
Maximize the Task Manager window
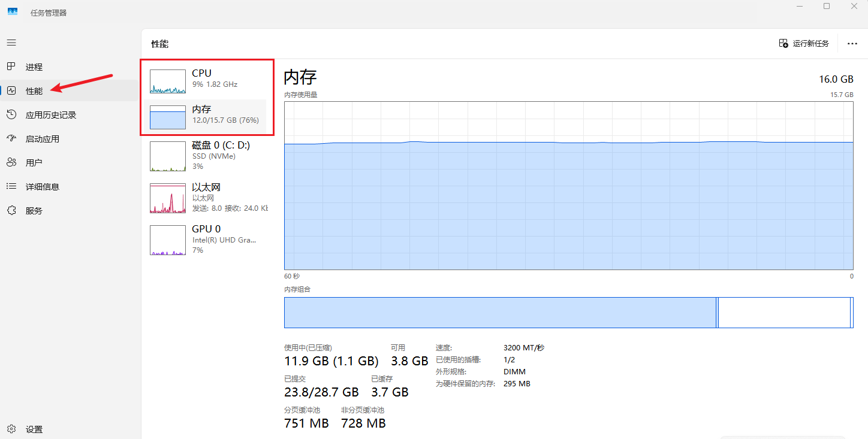point(827,6)
